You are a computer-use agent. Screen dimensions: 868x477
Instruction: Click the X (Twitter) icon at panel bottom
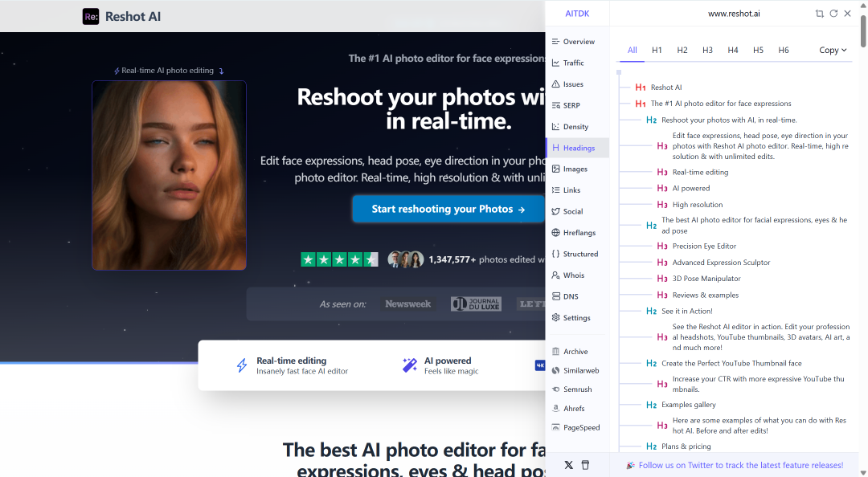[568, 465]
